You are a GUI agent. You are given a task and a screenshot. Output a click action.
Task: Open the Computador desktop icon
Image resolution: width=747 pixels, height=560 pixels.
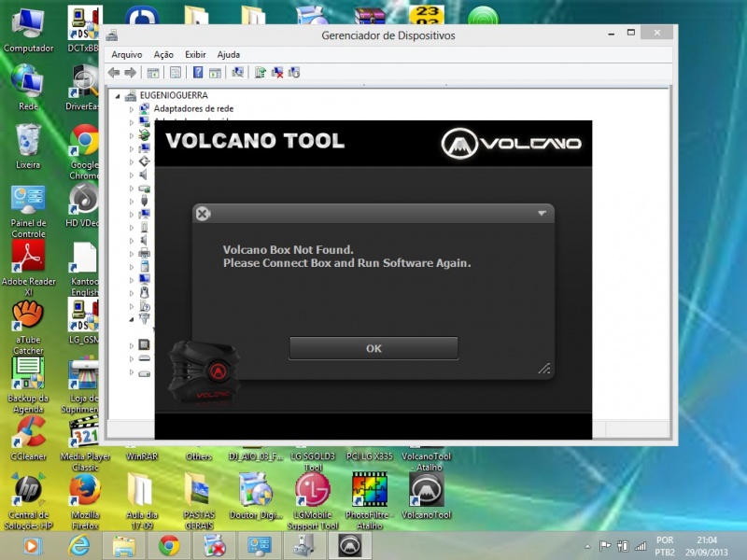tap(28, 31)
